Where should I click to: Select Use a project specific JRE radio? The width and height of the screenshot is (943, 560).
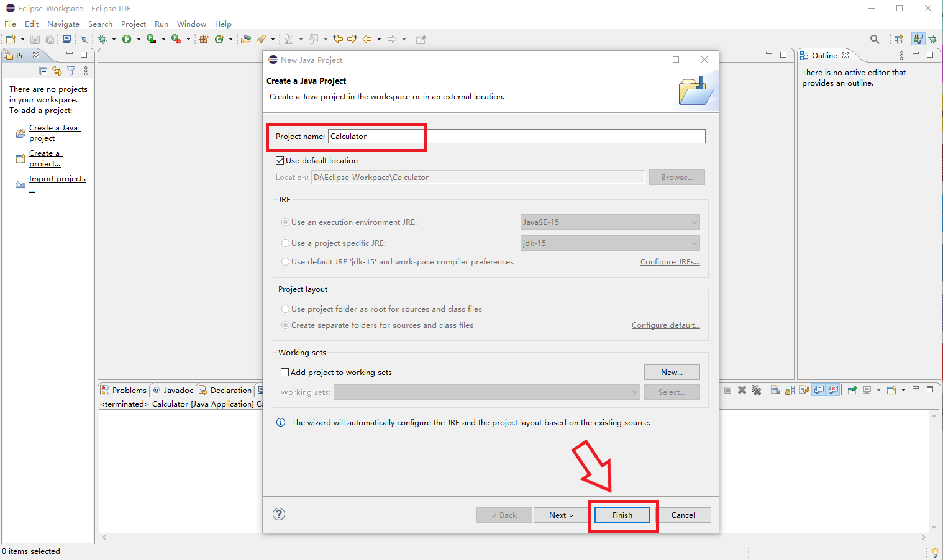point(286,243)
